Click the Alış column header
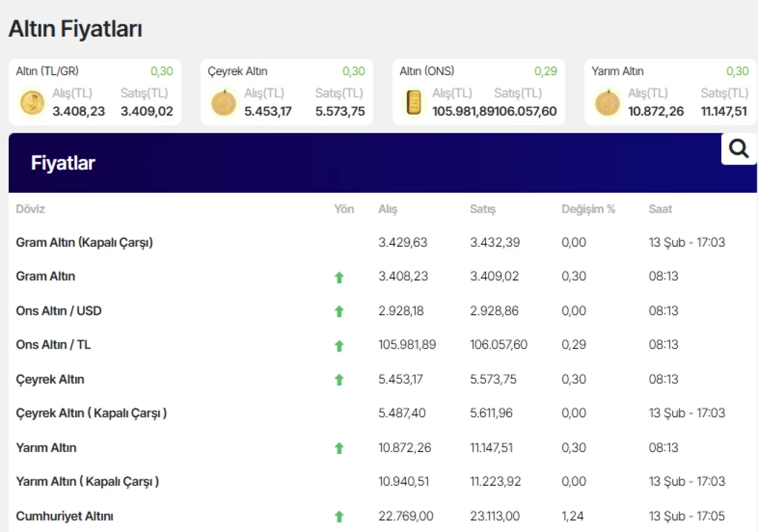 pos(388,209)
